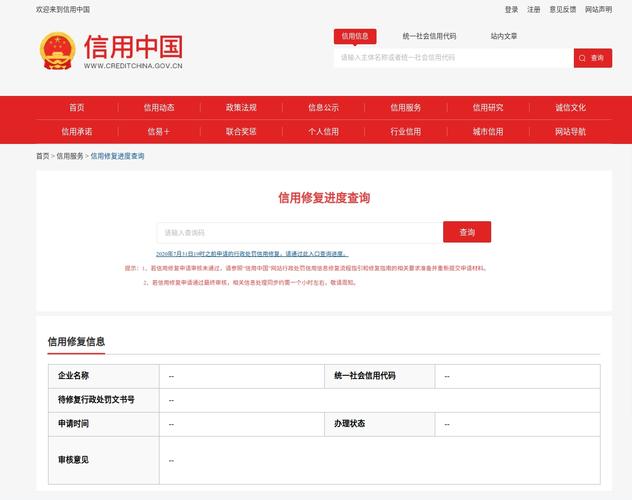This screenshot has height=500, width=632.
Task: Select the 站内文章 search tab
Action: (x=504, y=36)
